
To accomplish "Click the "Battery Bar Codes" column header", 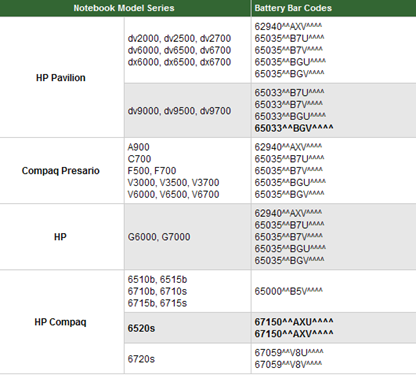I will pos(293,8).
